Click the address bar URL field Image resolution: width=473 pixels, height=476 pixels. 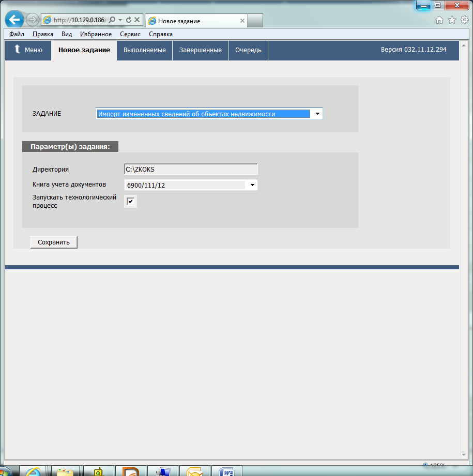coord(80,20)
